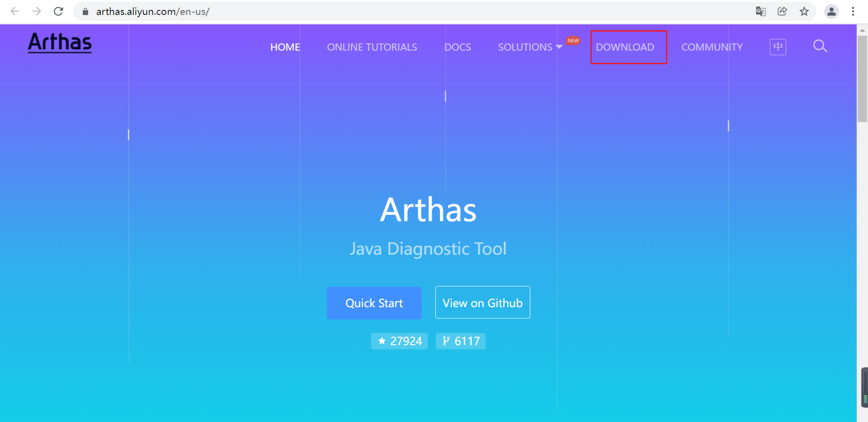Click inside the browser address bar

[271, 12]
